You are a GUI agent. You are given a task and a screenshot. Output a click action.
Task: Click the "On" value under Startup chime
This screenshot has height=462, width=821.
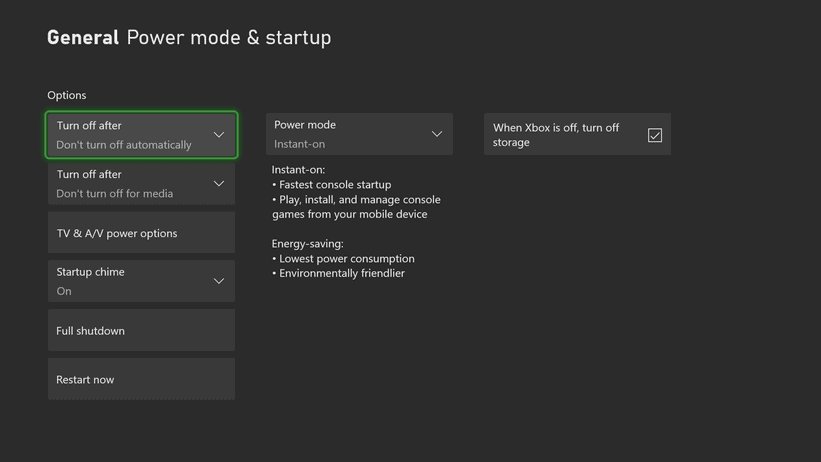(64, 291)
